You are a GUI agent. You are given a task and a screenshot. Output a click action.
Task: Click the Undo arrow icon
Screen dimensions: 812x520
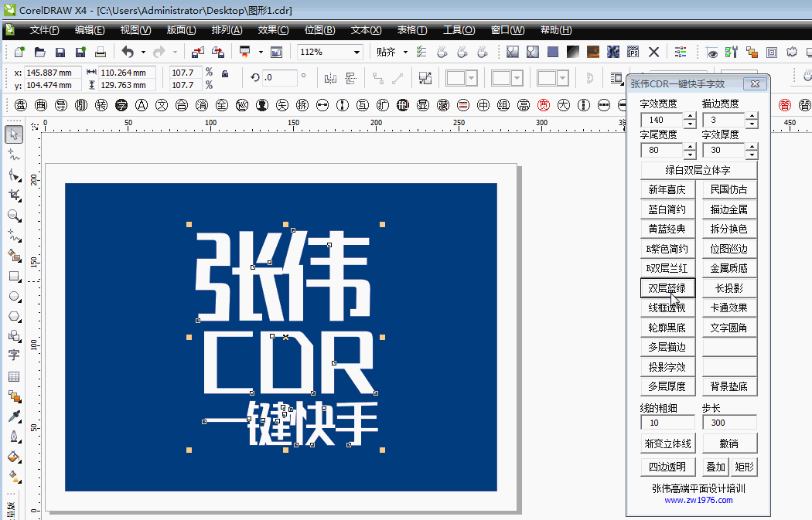tap(128, 52)
